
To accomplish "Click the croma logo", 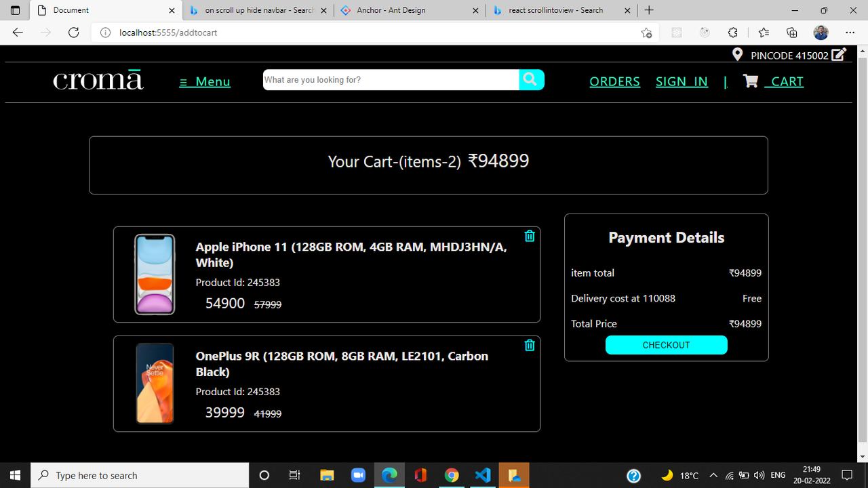I will 98,81.
